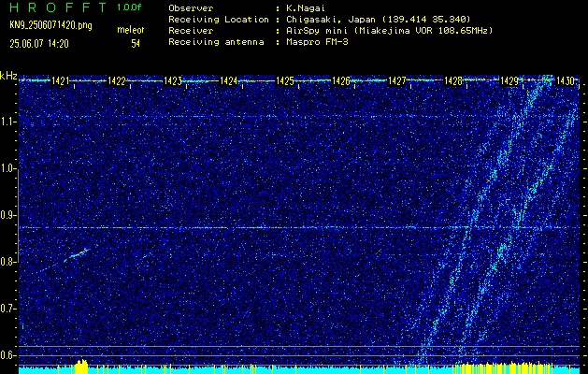Jump to the 1423 time marker
This screenshot has width=588, height=374.
[173, 80]
